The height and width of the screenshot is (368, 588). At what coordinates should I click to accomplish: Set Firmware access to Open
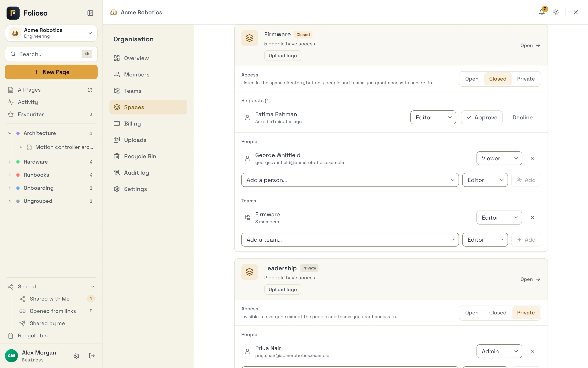[472, 79]
